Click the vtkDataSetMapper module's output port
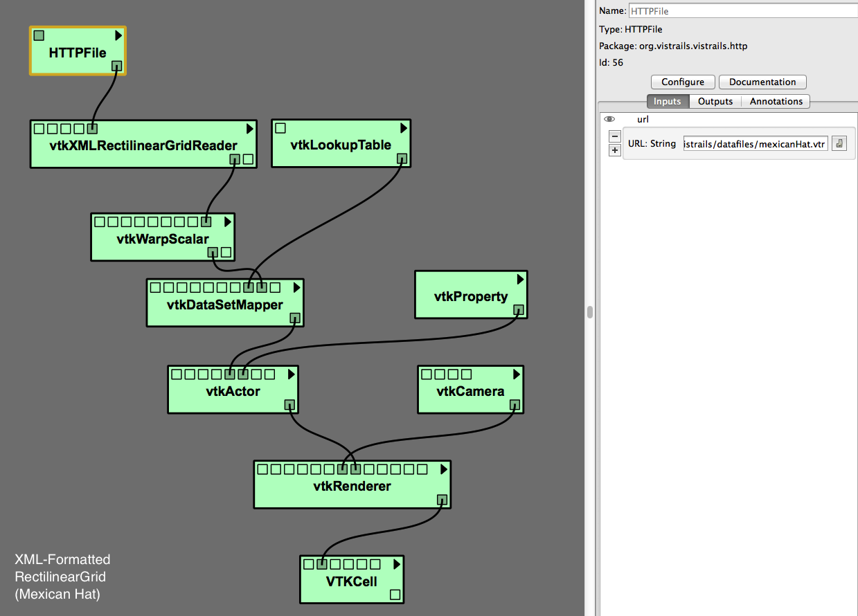858x616 pixels. coord(295,318)
